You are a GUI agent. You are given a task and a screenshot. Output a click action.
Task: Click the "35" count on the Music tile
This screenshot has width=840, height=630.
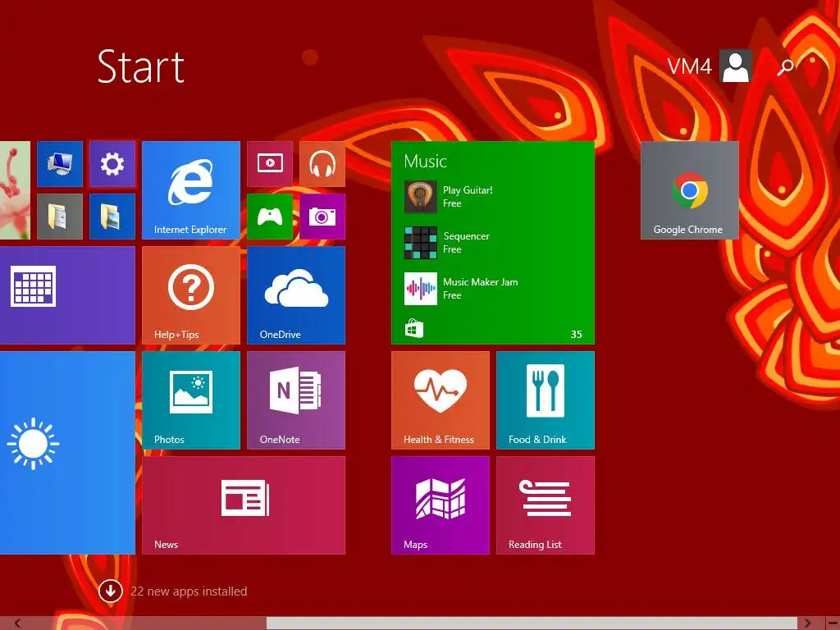(x=577, y=335)
